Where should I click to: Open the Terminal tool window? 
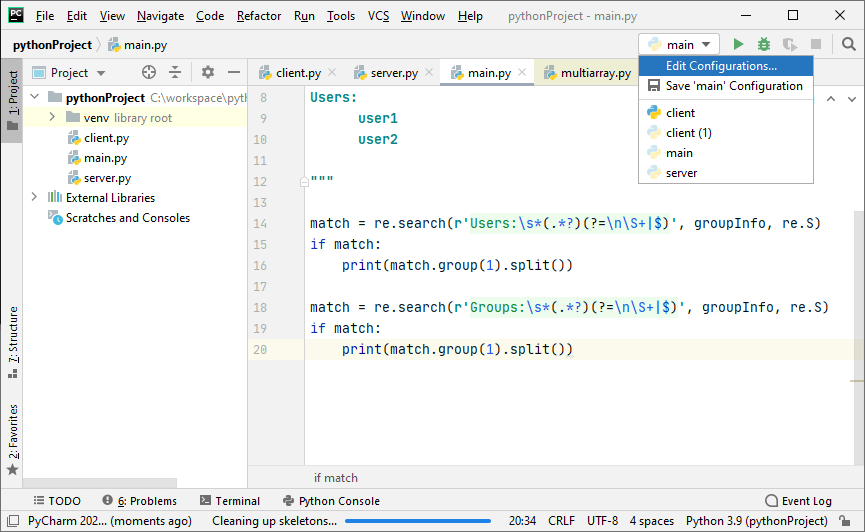click(x=229, y=501)
